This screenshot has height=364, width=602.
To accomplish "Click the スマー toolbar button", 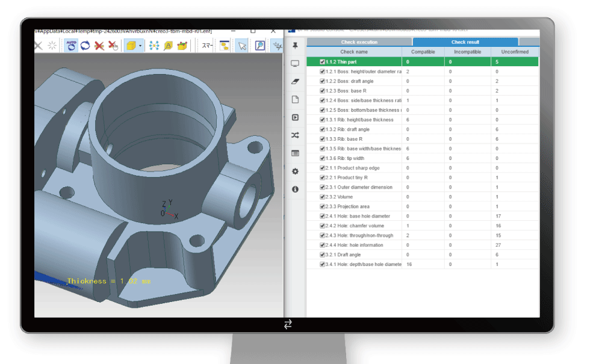I will click(207, 46).
